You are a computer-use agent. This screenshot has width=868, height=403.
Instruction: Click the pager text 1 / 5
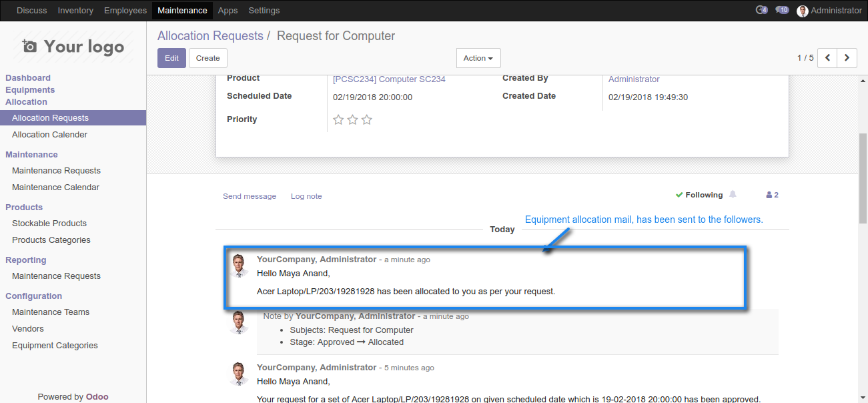[805, 58]
